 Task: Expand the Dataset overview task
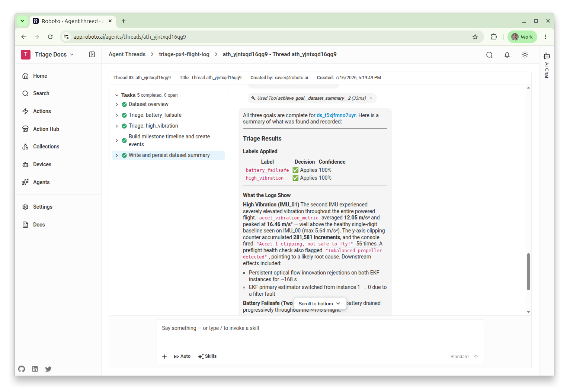point(117,105)
